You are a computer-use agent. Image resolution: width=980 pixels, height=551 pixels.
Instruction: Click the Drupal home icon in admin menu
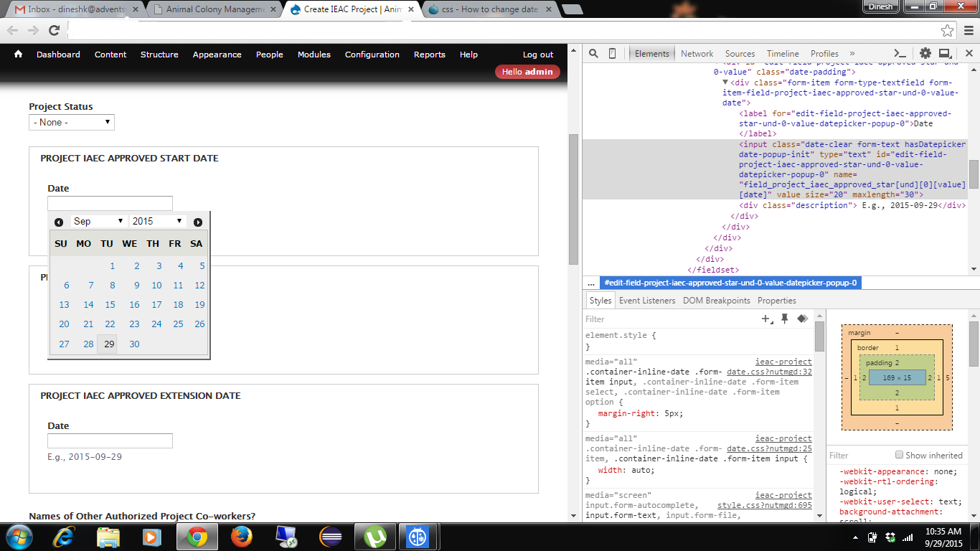click(18, 55)
